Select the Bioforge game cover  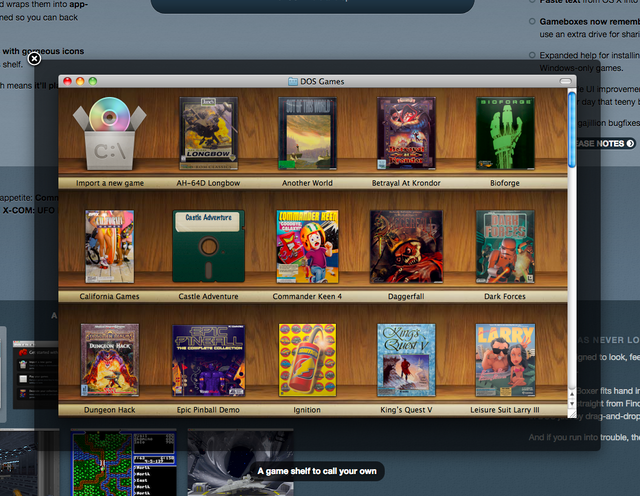click(505, 133)
